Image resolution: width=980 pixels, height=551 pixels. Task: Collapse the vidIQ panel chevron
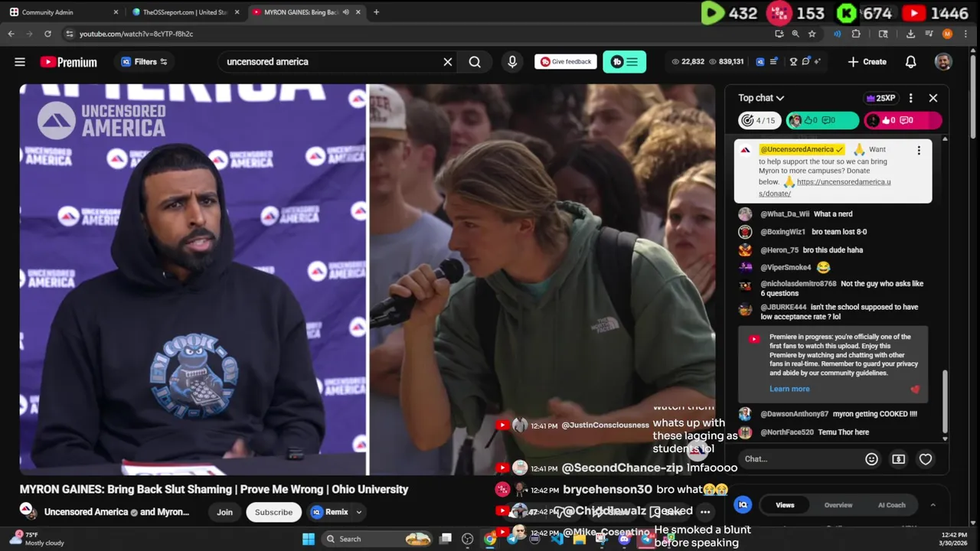pyautogui.click(x=933, y=505)
